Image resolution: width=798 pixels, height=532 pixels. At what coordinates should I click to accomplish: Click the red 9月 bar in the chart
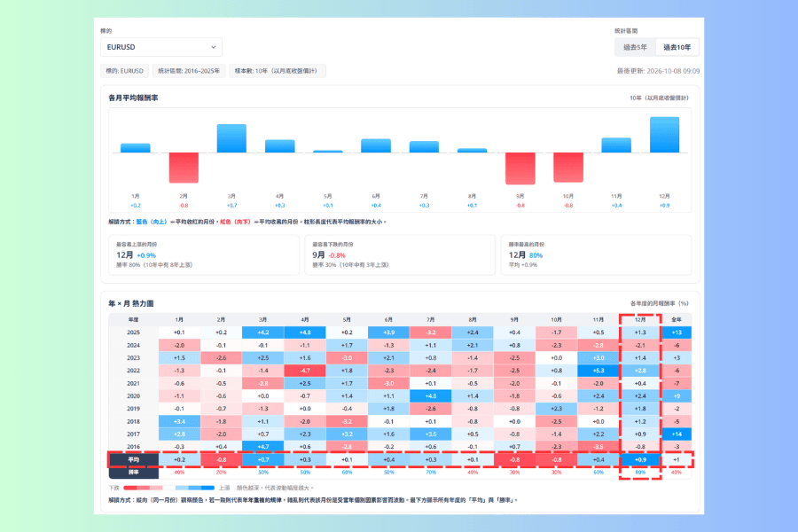[520, 168]
